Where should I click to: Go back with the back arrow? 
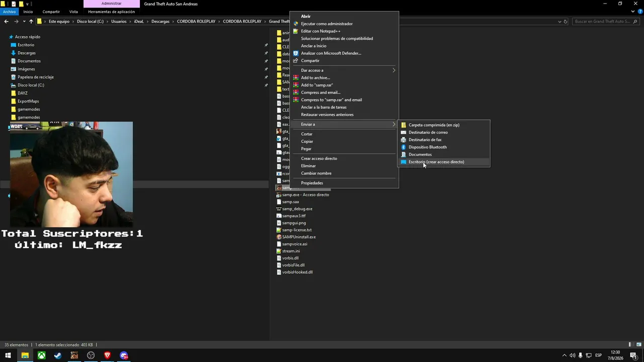click(x=6, y=22)
